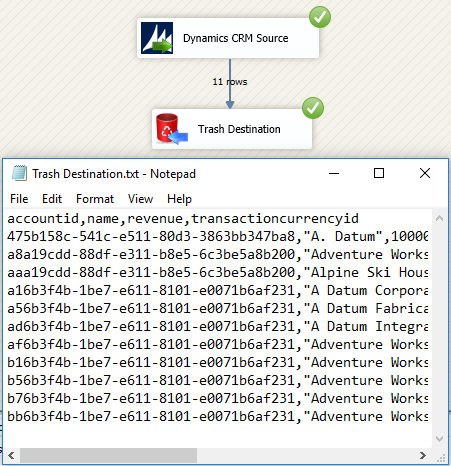Screen dimensions: 451x466
Task: Click the line containing "A Datum Corpora
Action: coord(218,291)
